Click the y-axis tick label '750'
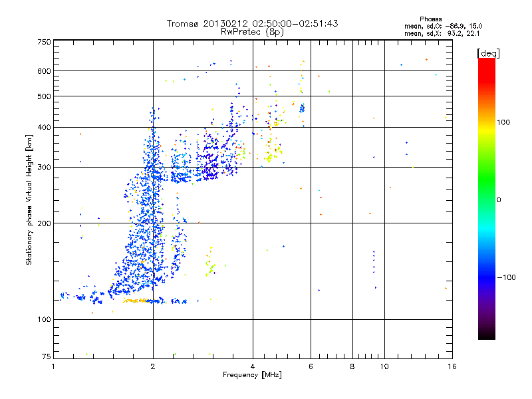Image resolution: width=532 pixels, height=399 pixels. click(x=44, y=42)
